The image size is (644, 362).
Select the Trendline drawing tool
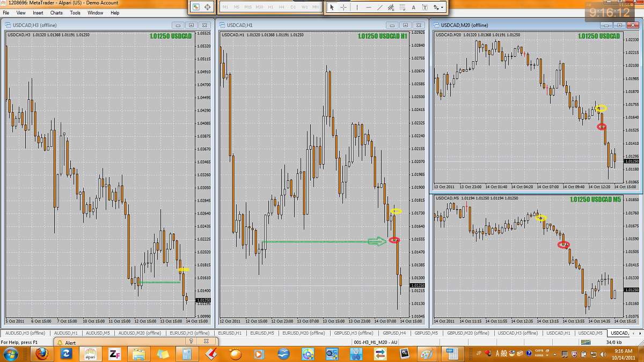pyautogui.click(x=379, y=7)
